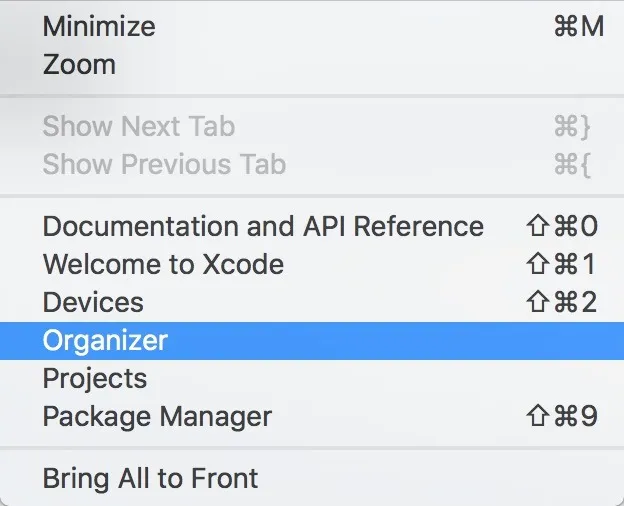Click the ⌘} shortcut hint for next tab

(x=573, y=127)
